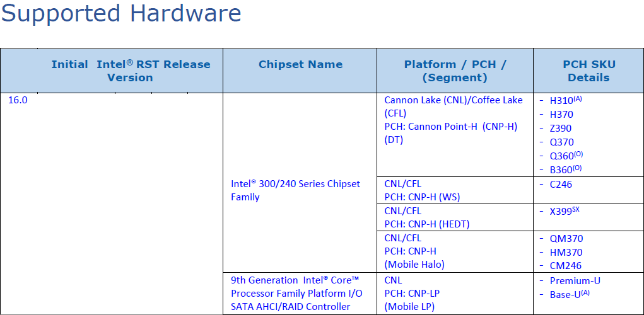Select 'PCH: Cannon Point-H (CNP-H)' line
This screenshot has height=315, width=644.
click(x=450, y=127)
